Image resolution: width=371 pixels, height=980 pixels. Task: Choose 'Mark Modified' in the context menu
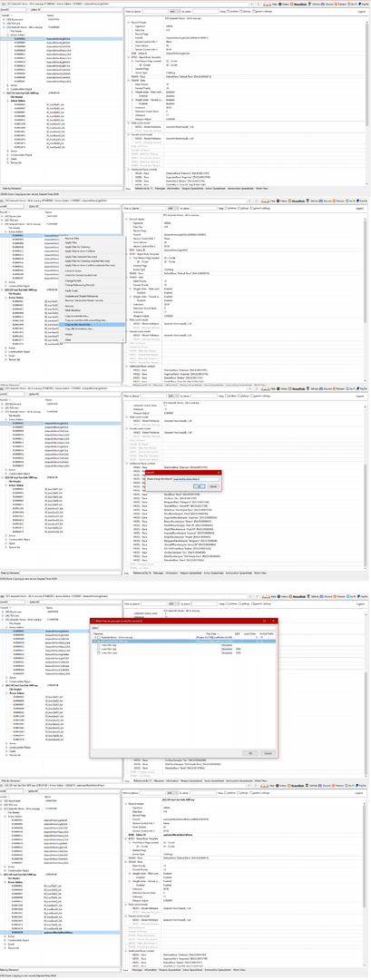[x=73, y=310]
